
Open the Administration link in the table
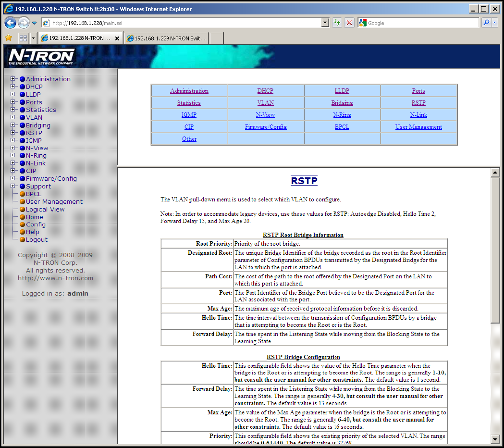189,91
